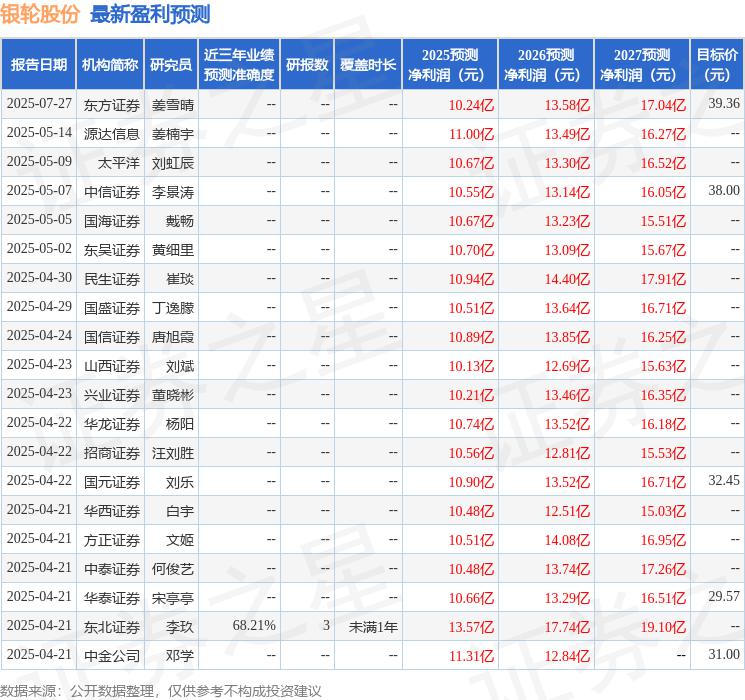Select the 报告日期 column header

coord(38,65)
